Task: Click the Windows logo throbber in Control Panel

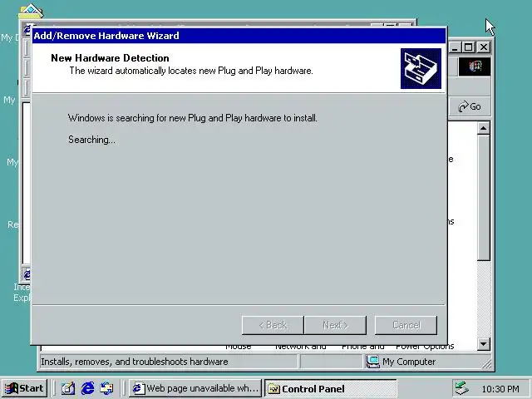Action: (475, 66)
